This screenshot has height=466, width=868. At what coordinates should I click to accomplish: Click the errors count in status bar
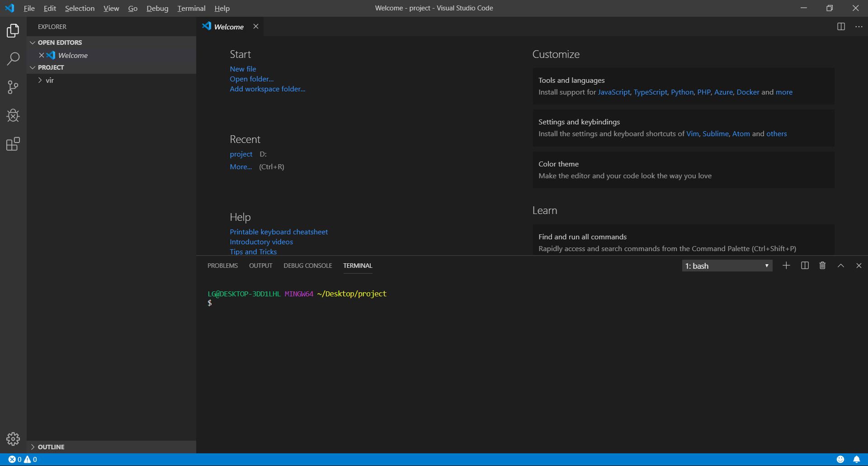(15, 459)
